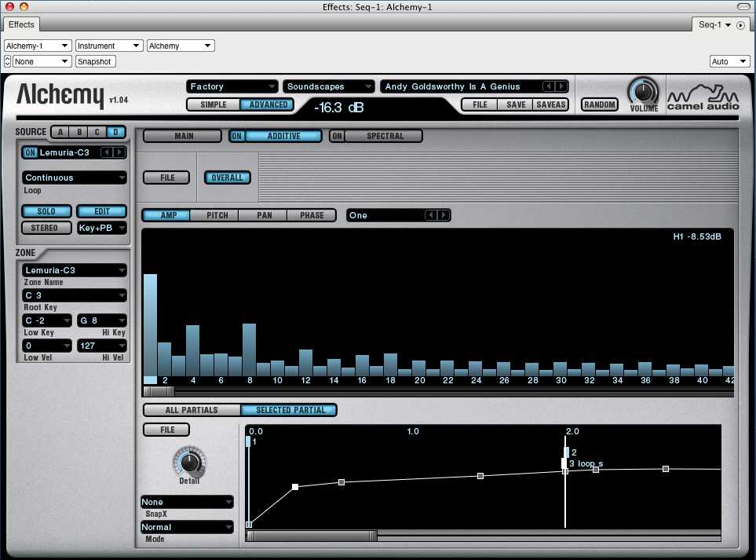Image resolution: width=756 pixels, height=560 pixels.
Task: Click envelope breakpoint 1 marker at 0.0
Action: click(x=248, y=441)
